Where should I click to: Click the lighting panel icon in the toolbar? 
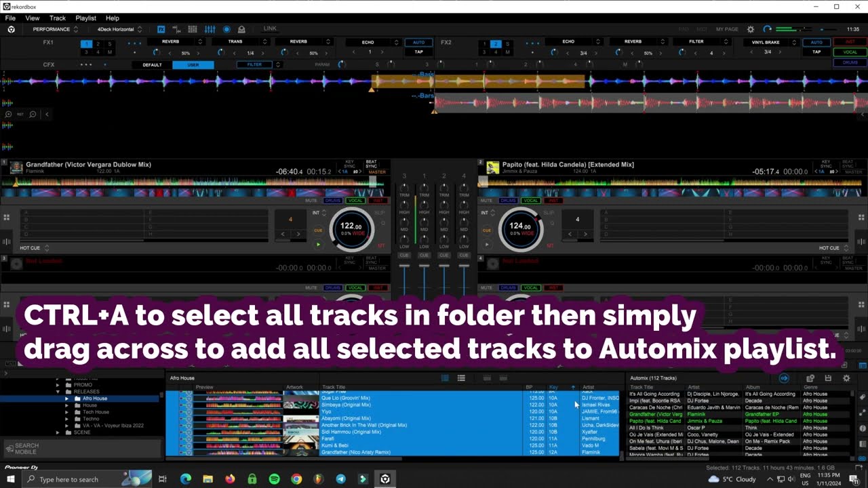tap(241, 29)
